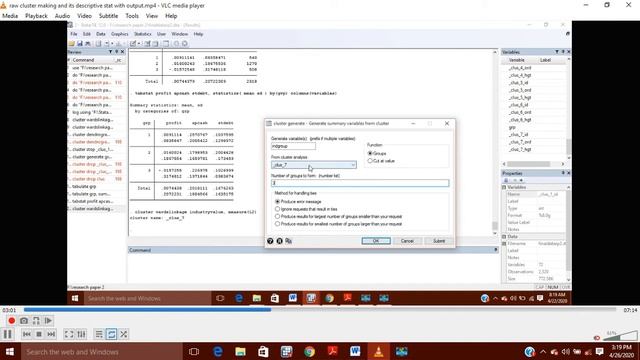Open the VLC Help menu

click(x=171, y=16)
